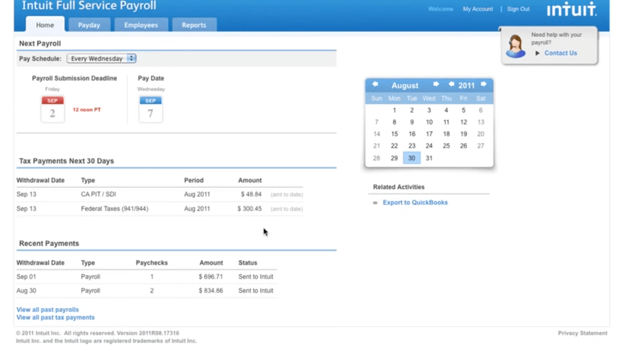The width and height of the screenshot is (644, 361).
Task: Click the support agent avatar icon
Action: pyautogui.click(x=515, y=46)
